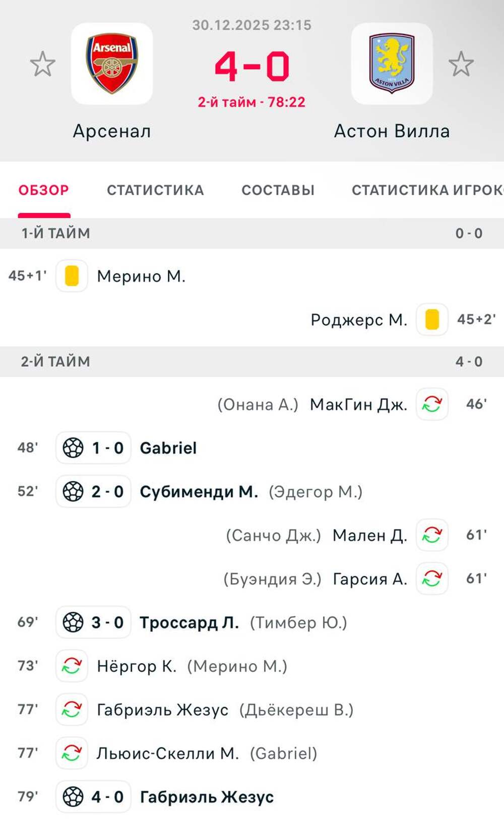Switch to the Статистика tab
This screenshot has width=504, height=821.
click(155, 190)
